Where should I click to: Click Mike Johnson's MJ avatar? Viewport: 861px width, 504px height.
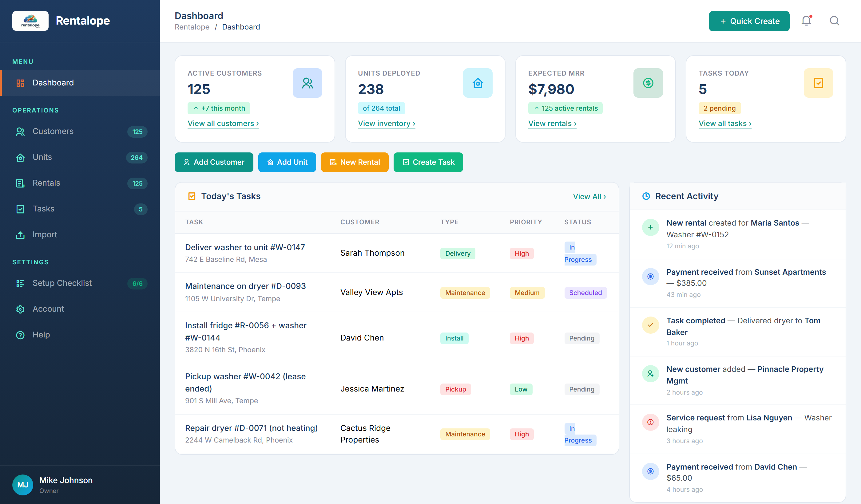click(22, 485)
